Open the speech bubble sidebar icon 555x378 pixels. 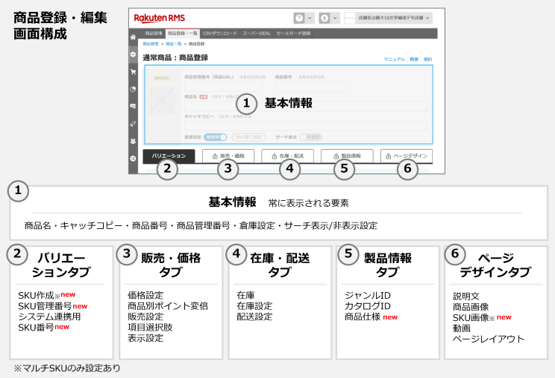[133, 106]
